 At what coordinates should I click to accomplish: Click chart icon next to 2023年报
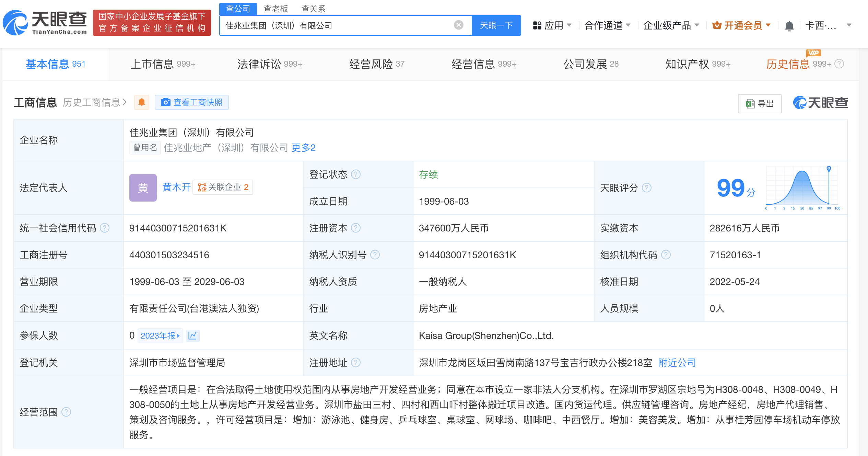tap(193, 335)
